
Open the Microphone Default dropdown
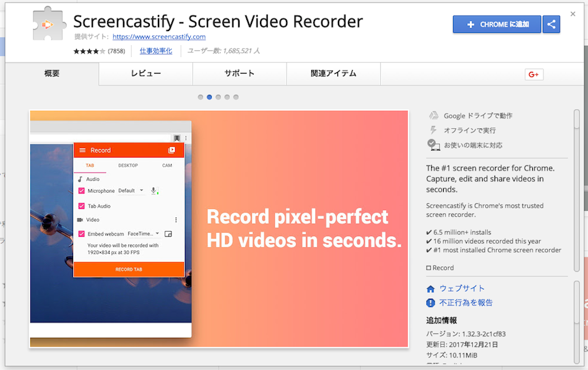coord(131,191)
